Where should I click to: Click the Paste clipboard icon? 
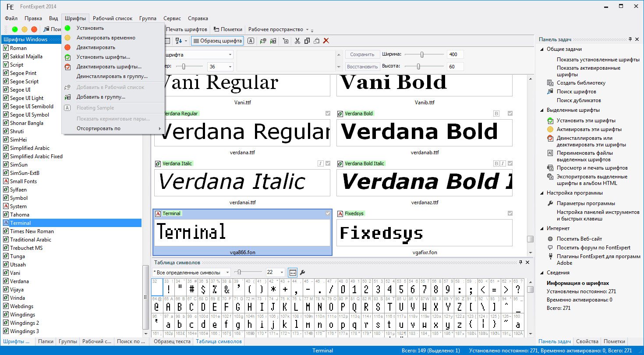click(316, 41)
